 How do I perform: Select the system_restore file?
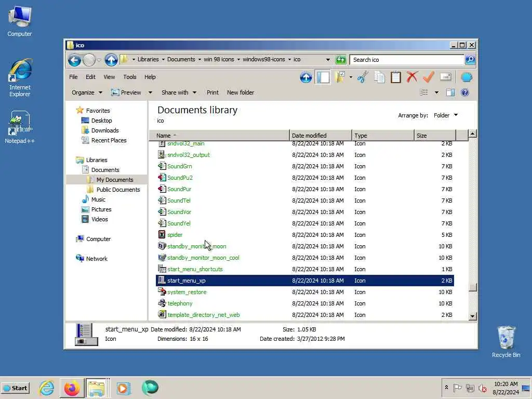[x=304, y=292]
